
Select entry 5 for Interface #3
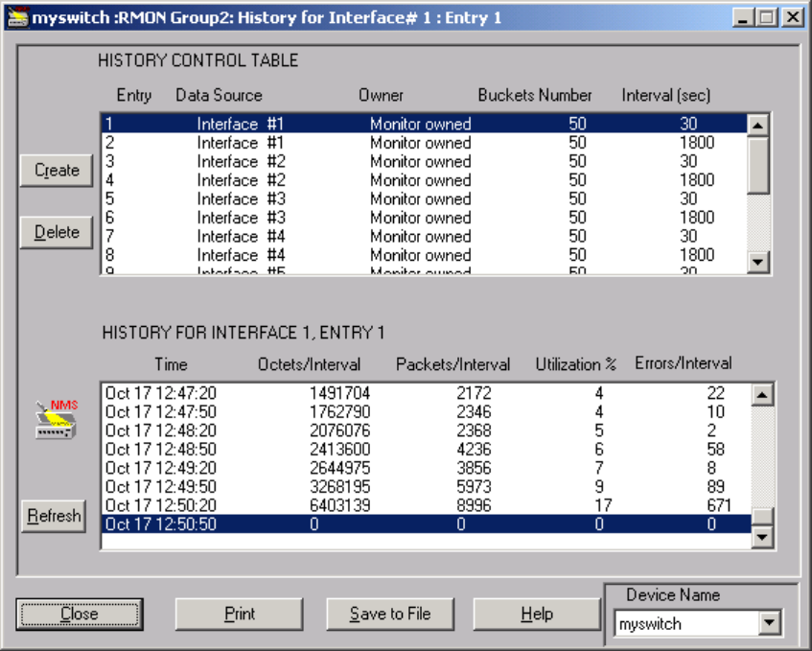coord(422,198)
